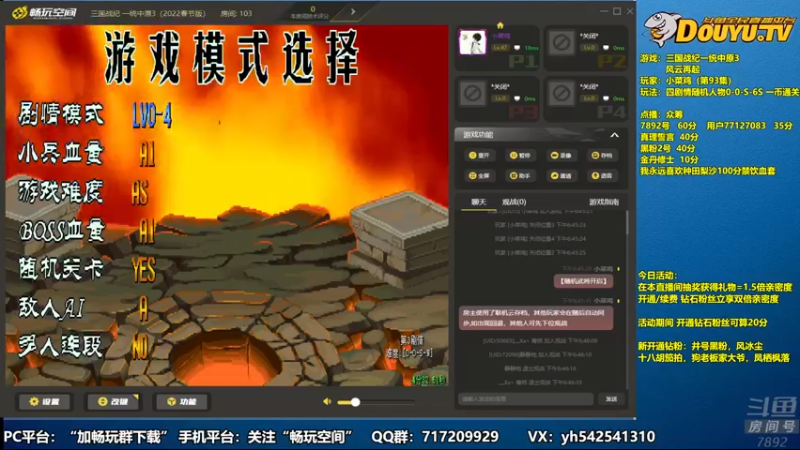Click the chat panel scrollbar
This screenshot has height=450, width=800.
[x=627, y=223]
